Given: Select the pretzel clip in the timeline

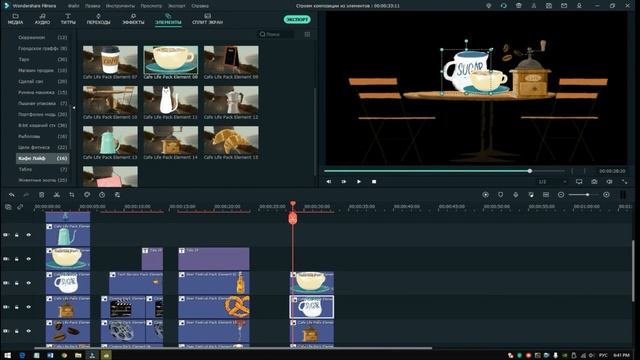Looking at the screenshot, I should click(x=214, y=307).
